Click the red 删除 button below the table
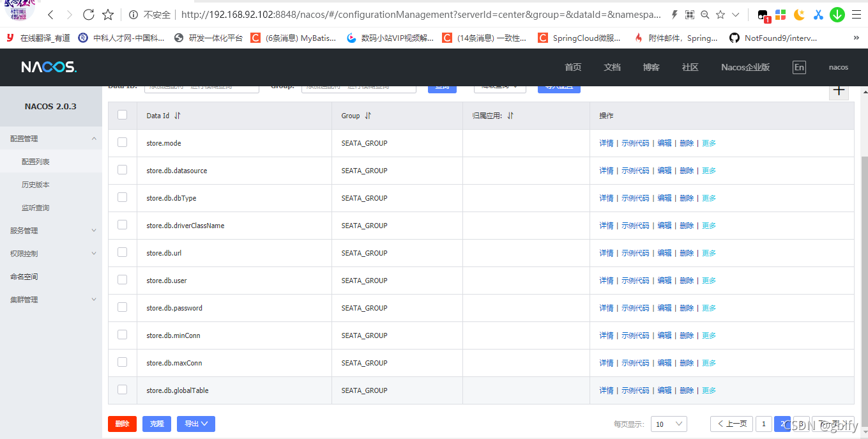 point(122,424)
